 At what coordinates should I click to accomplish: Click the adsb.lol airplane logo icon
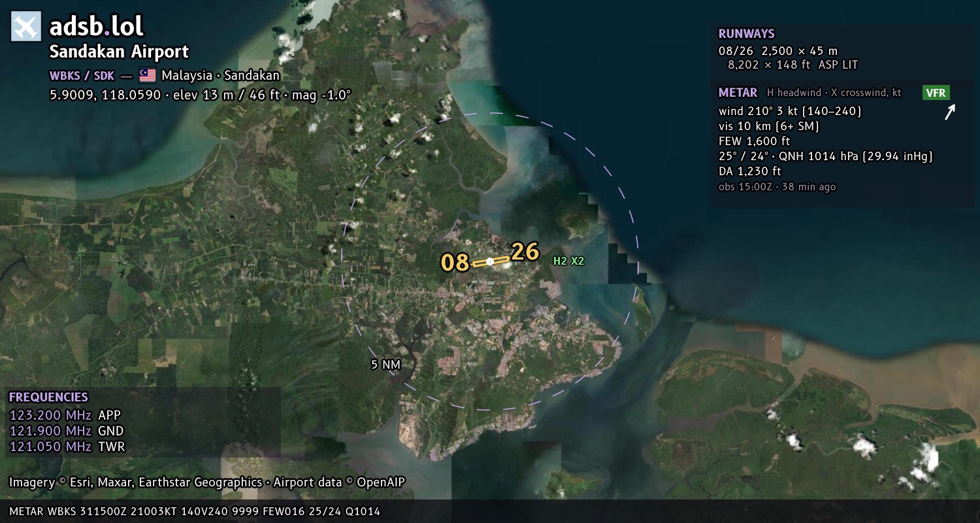pos(26,27)
